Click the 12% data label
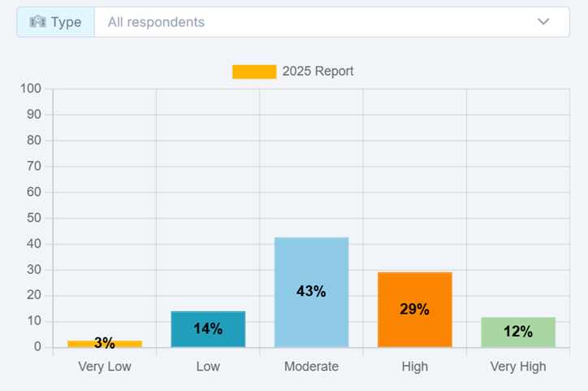The width and height of the screenshot is (588, 391). click(x=518, y=332)
